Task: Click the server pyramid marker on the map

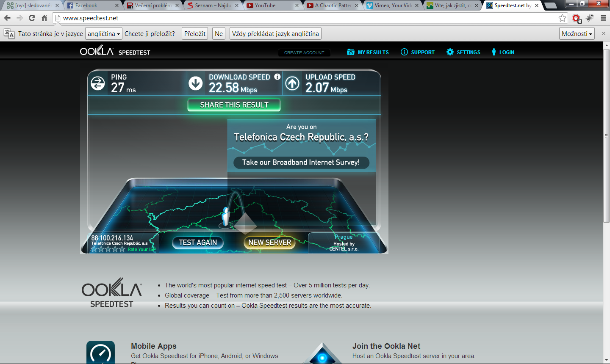Action: 244,223
